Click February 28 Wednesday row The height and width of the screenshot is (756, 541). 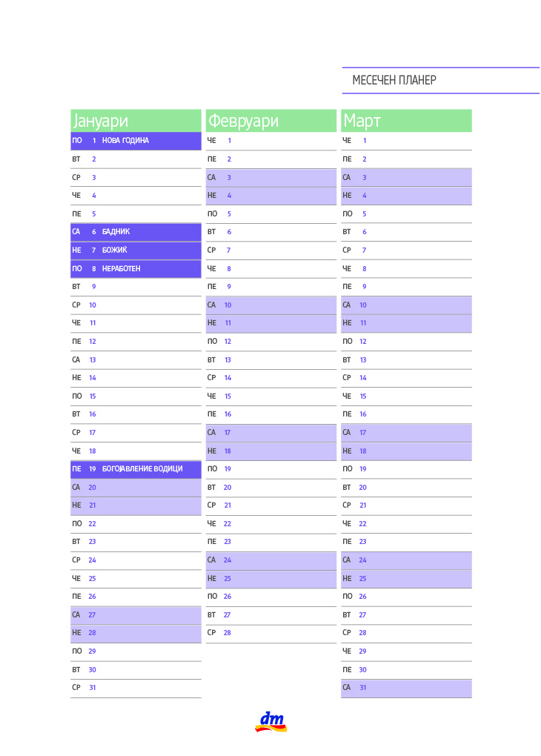coord(271,633)
